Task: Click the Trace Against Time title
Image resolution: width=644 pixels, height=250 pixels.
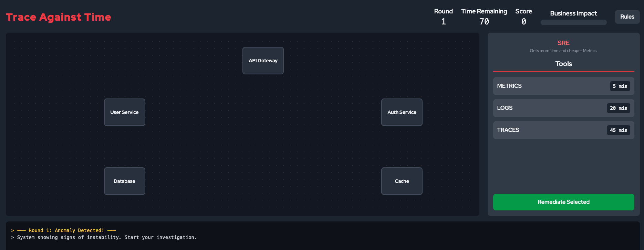Action: (x=59, y=17)
